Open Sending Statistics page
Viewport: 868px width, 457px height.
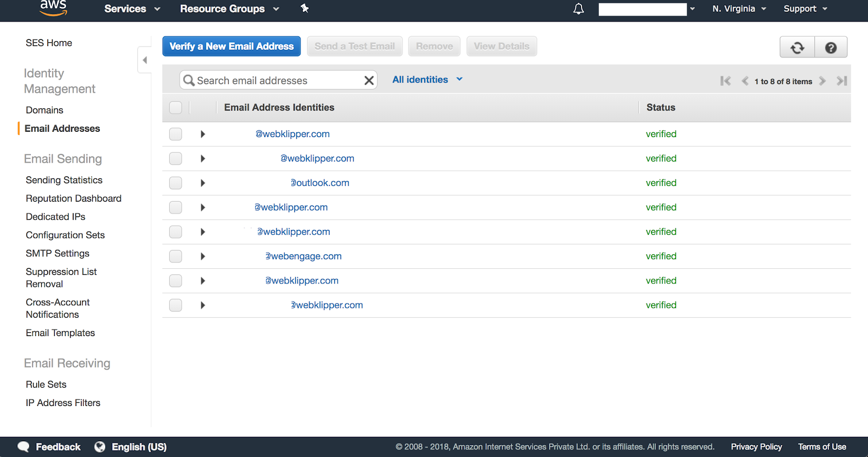[64, 180]
